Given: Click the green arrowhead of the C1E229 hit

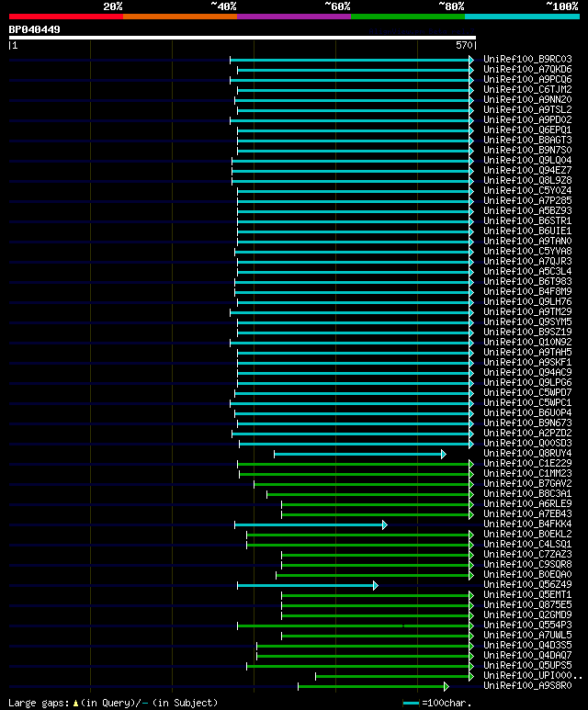Looking at the screenshot, I should click(x=471, y=464).
